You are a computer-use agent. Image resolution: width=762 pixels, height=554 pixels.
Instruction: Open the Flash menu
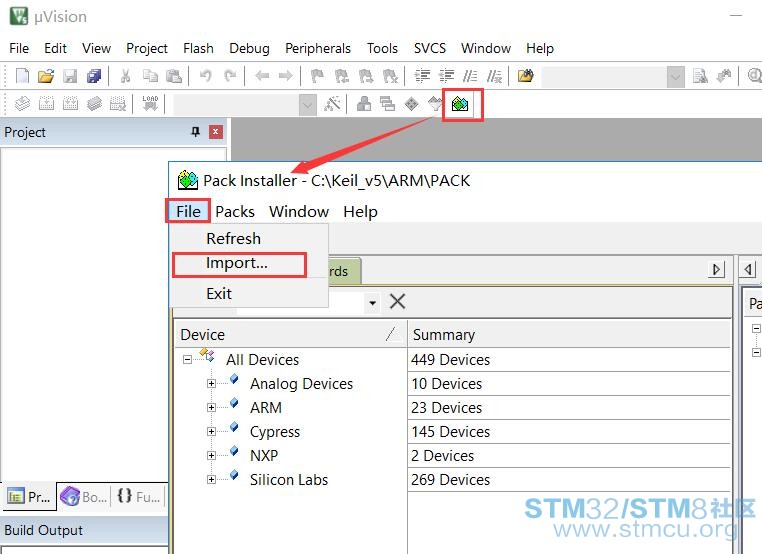pos(198,48)
